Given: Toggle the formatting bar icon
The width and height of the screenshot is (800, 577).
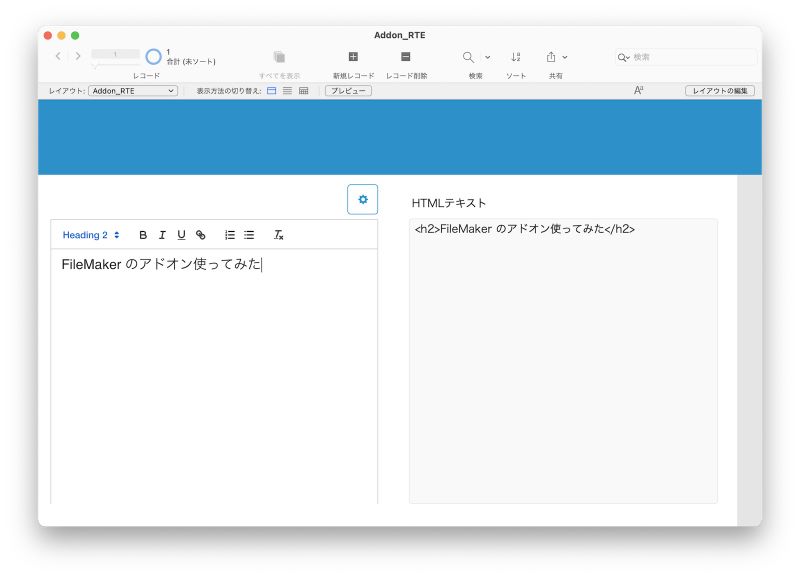Looking at the screenshot, I should tap(638, 90).
